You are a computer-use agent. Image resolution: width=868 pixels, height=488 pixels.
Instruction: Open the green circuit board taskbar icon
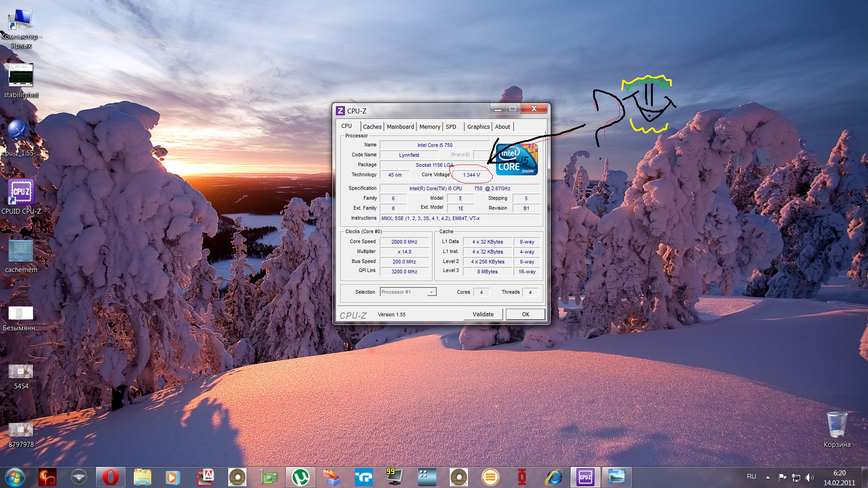(x=269, y=477)
